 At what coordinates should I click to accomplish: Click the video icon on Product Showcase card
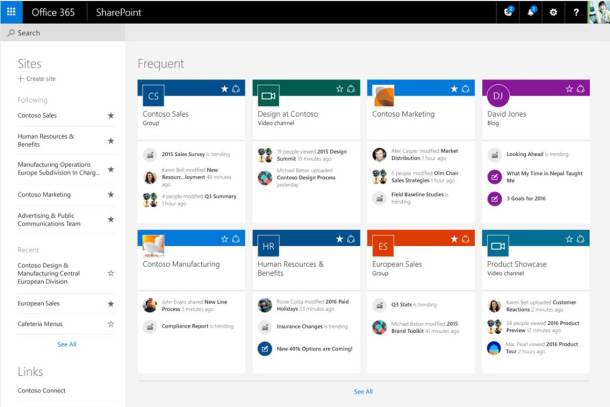tap(498, 246)
